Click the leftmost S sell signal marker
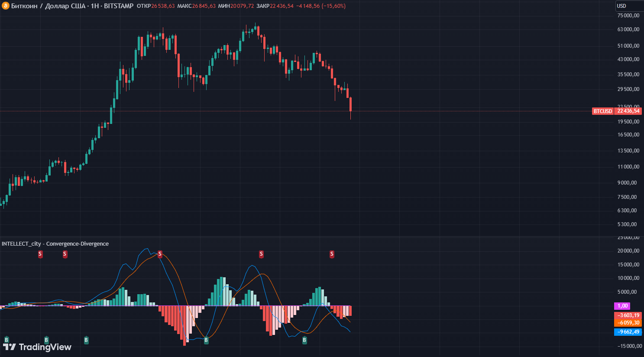The image size is (644, 357). 40,254
